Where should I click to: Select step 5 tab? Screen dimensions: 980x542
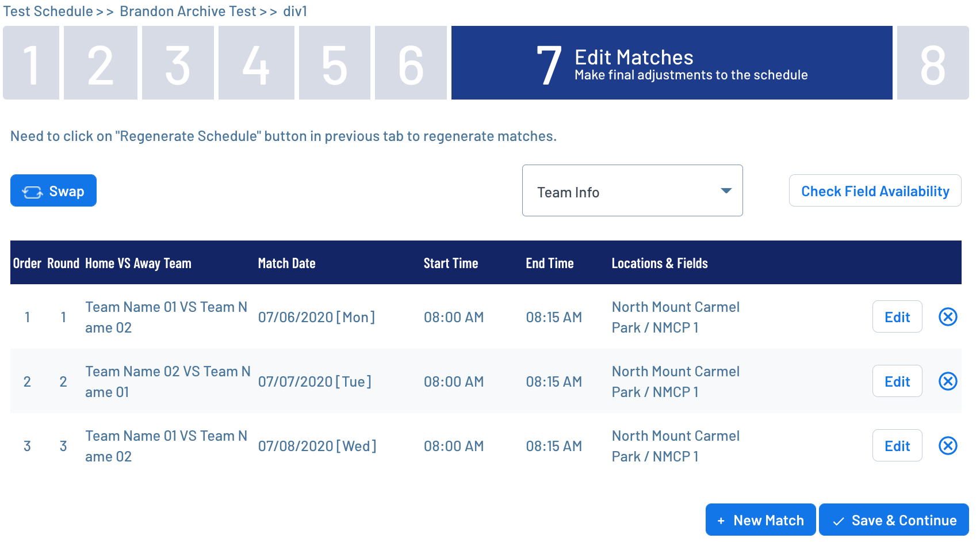click(334, 63)
